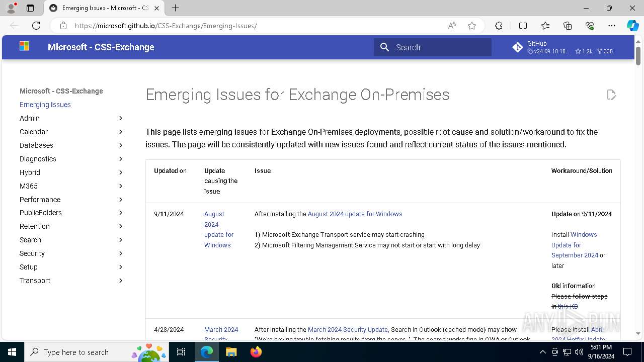Open the volume control tray icon
This screenshot has width=644, height=362.
pos(579,352)
